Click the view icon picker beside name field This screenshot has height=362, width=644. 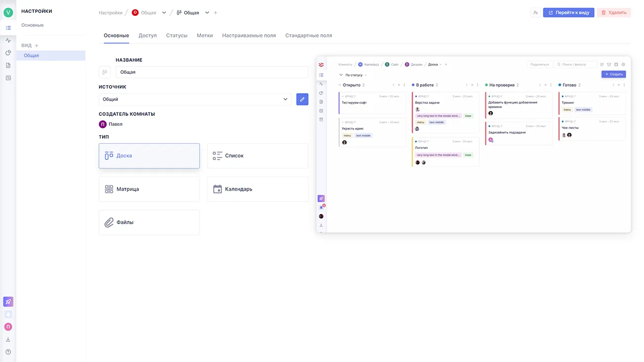[x=105, y=72]
